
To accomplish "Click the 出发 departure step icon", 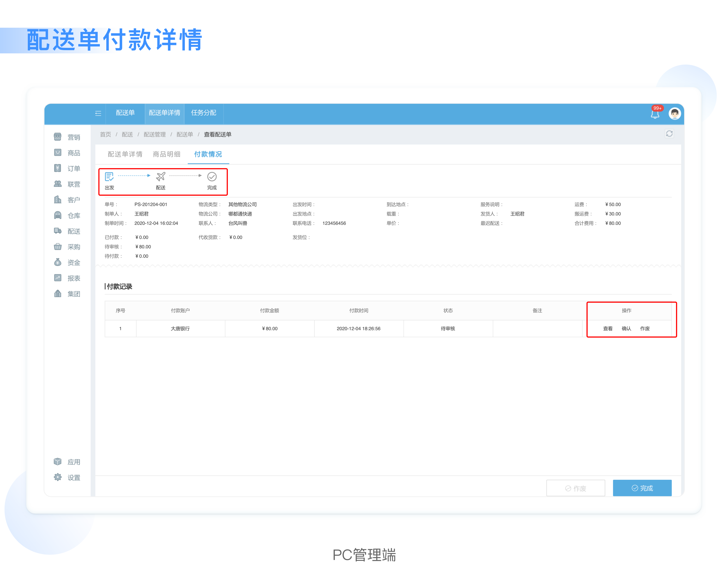I will pyautogui.click(x=109, y=176).
